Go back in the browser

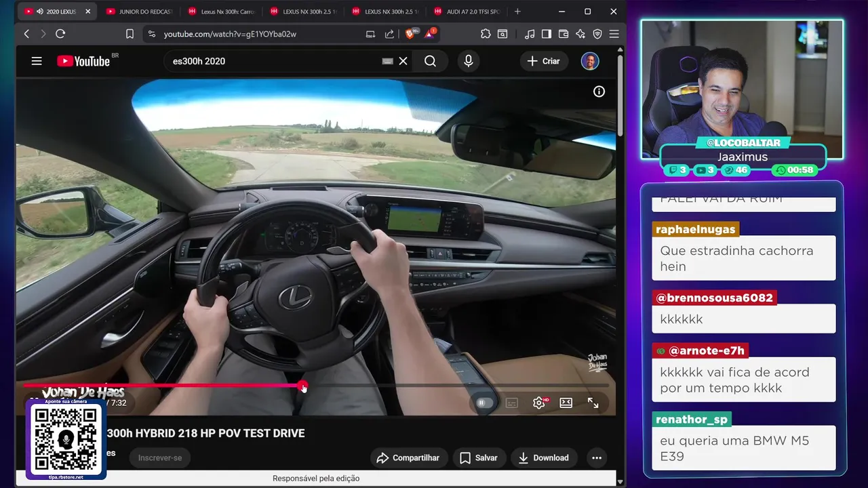pyautogui.click(x=26, y=34)
